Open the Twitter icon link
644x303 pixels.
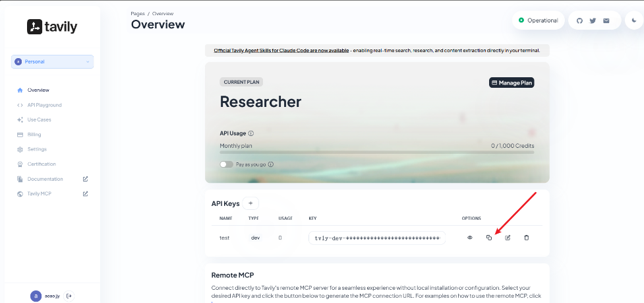click(x=593, y=20)
